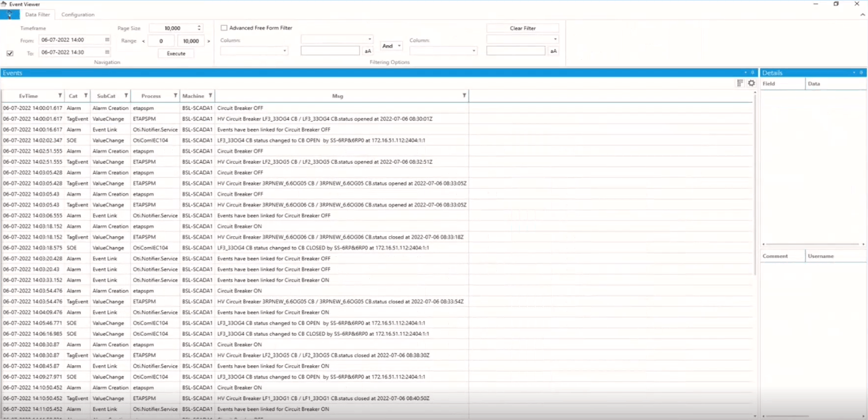This screenshot has height=420, width=868.
Task: Click the Data column header in Details
Action: [x=835, y=84]
